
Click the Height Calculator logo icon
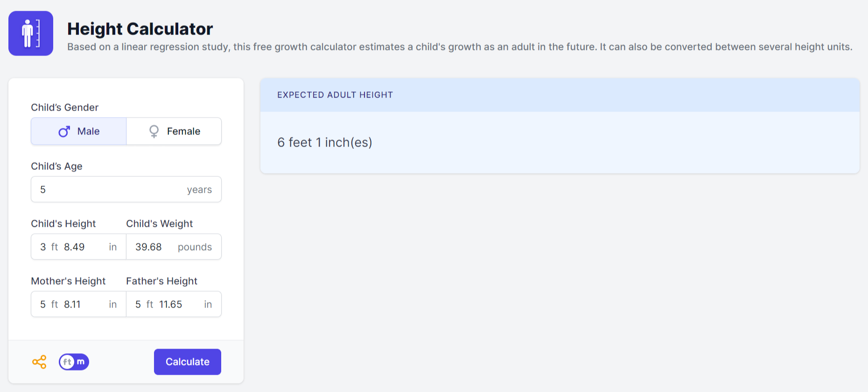point(30,33)
